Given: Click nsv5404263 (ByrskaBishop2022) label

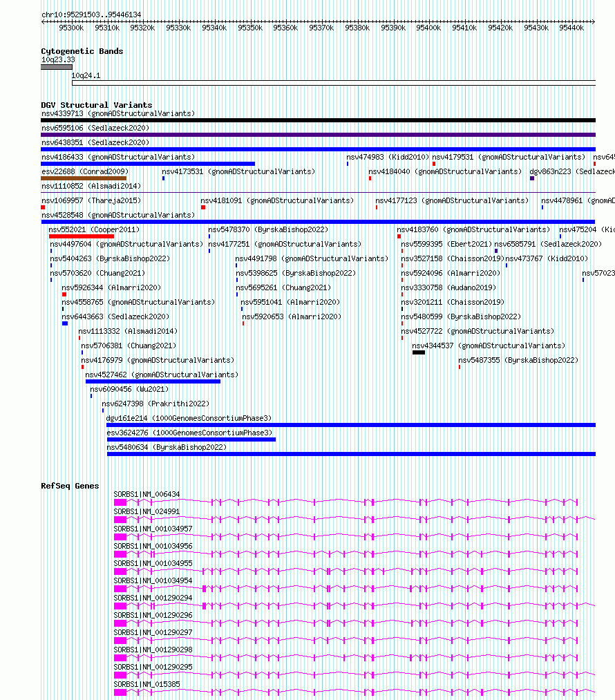Looking at the screenshot, I should click(x=111, y=259).
